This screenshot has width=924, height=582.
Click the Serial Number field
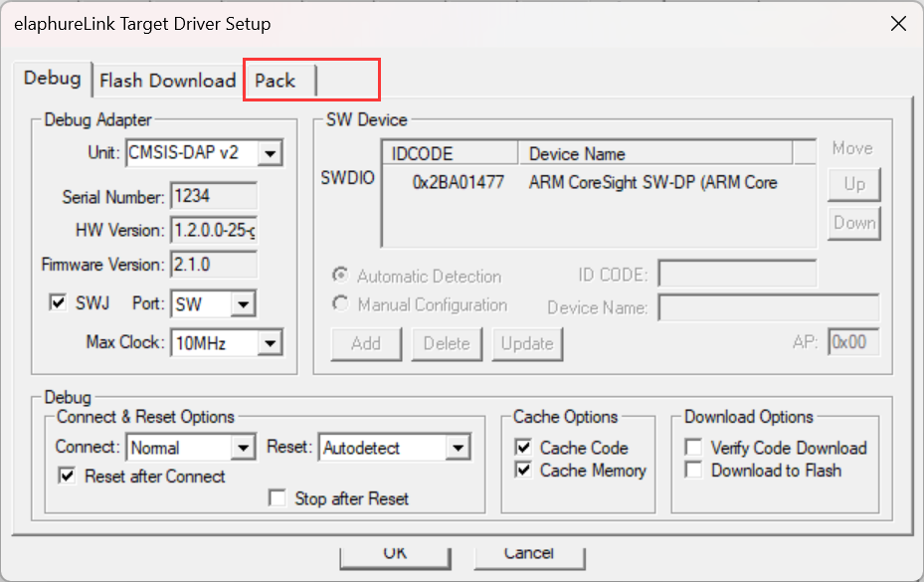[x=214, y=196]
